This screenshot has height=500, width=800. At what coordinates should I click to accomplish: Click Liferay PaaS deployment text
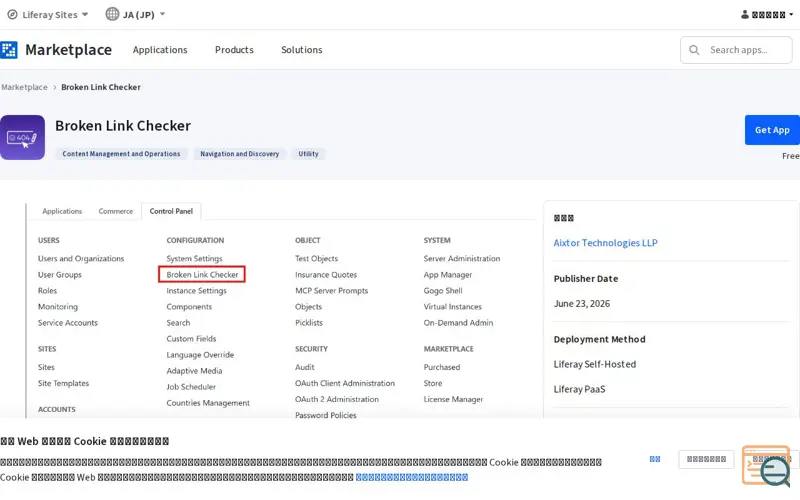pyautogui.click(x=579, y=389)
